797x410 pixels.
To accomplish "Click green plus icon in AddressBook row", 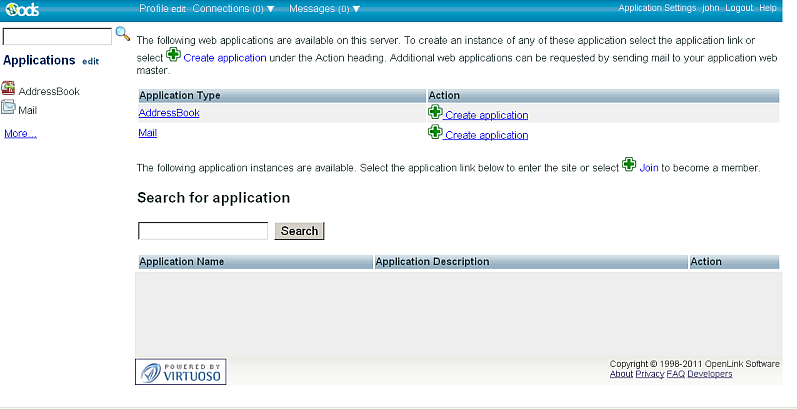I will pyautogui.click(x=435, y=113).
